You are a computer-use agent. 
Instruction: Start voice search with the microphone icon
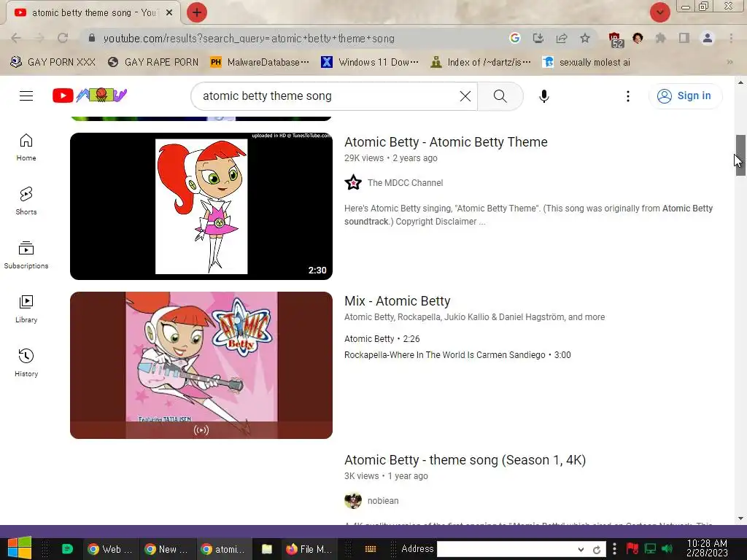coord(544,96)
